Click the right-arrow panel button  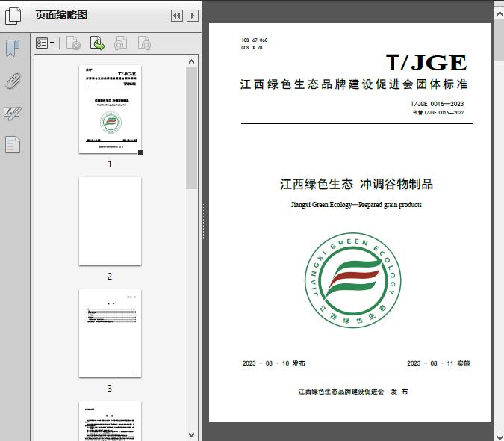[192, 16]
